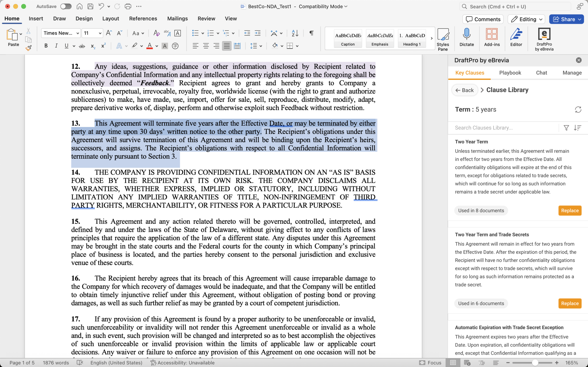Toggle Justify text alignment
588x367 pixels.
pyautogui.click(x=227, y=46)
